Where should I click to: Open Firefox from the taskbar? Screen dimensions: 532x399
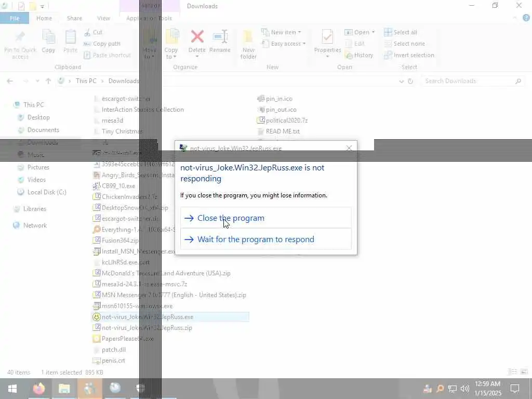pyautogui.click(x=38, y=389)
